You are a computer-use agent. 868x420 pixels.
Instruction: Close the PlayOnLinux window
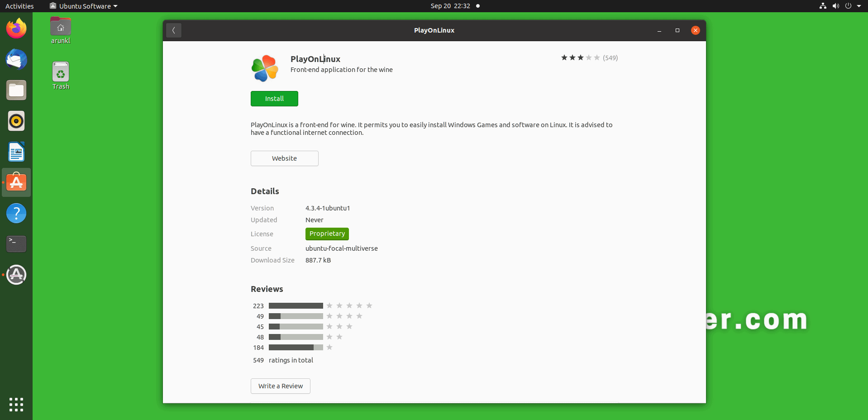tap(696, 30)
